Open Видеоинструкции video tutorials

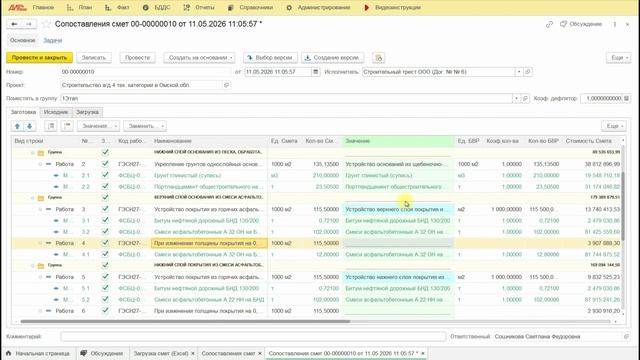[392, 7]
